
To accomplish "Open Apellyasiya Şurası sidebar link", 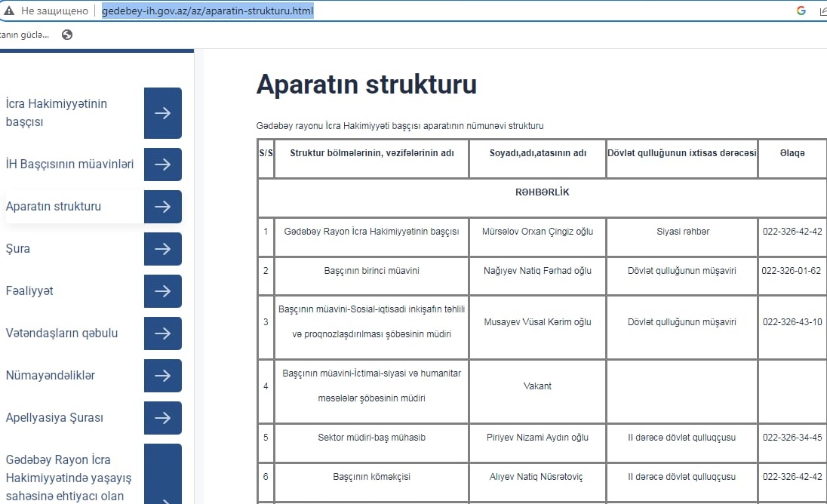I will [54, 417].
